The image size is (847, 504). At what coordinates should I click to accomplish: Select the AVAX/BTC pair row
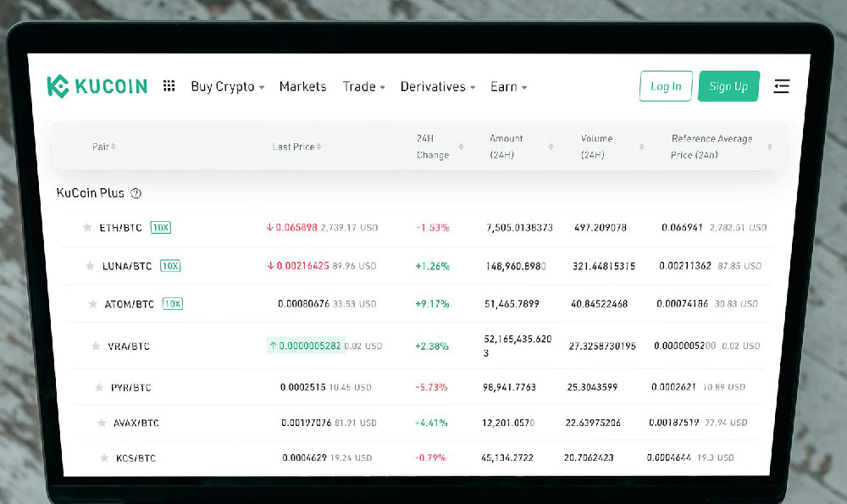[x=136, y=423]
